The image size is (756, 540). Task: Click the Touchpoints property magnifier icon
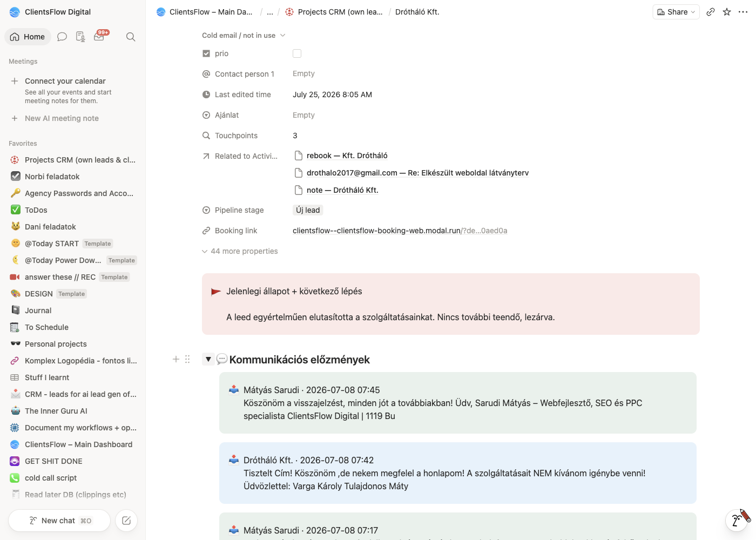(x=206, y=136)
